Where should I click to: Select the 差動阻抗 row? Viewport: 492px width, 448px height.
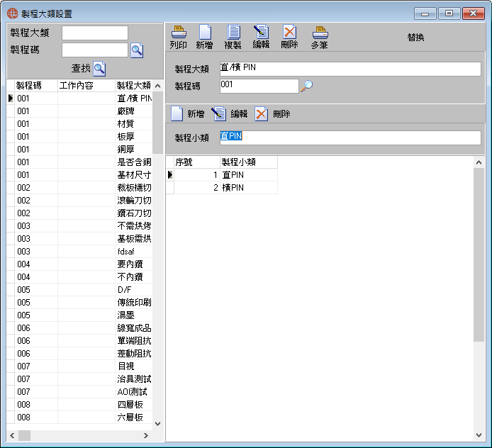tap(79, 354)
